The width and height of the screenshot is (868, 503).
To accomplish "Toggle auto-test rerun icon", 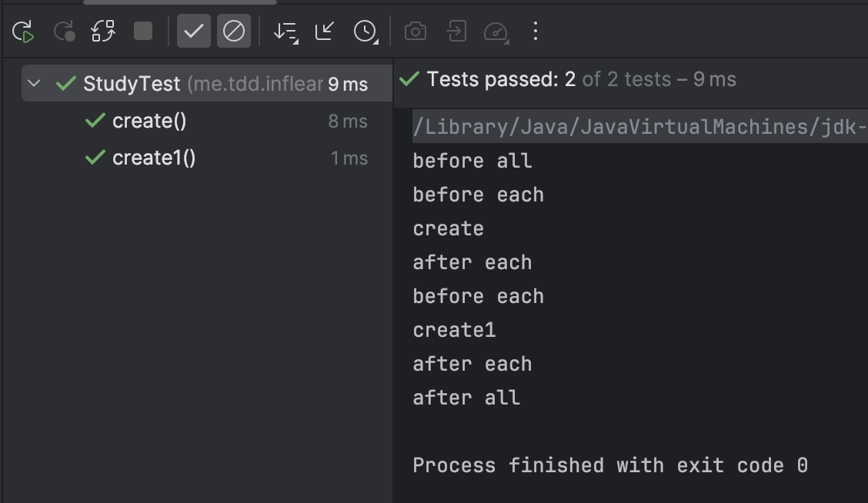I will [x=103, y=32].
